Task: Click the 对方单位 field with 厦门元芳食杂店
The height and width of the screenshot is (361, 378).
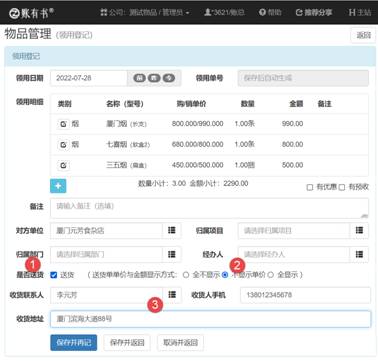Action: (106, 230)
